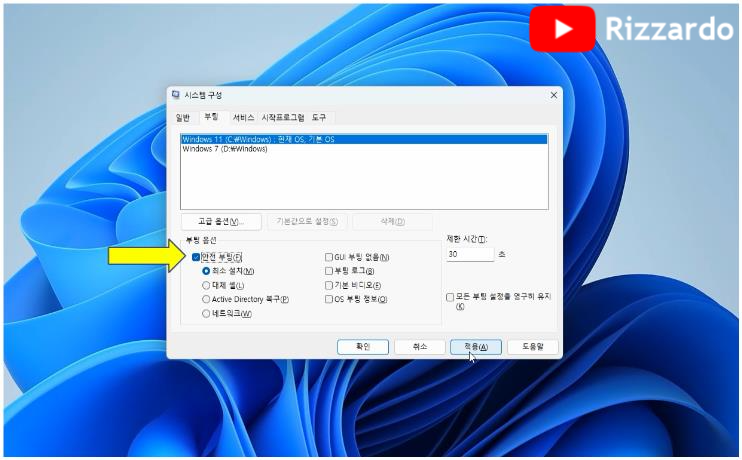Check the OS 부팅 정보 option

point(329,299)
